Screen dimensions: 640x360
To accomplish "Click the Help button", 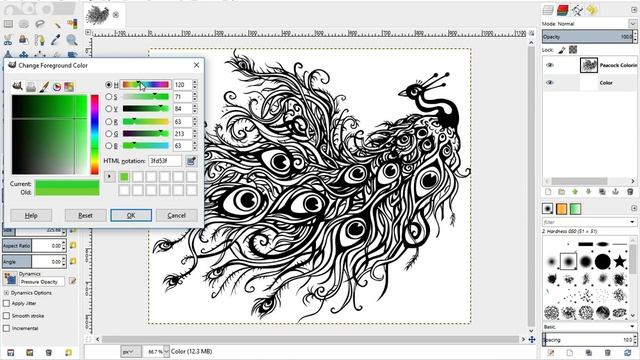I will click(x=31, y=215).
